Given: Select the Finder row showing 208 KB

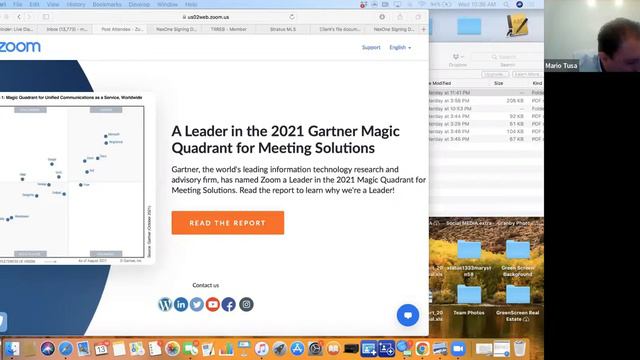Looking at the screenshot, I should coord(486,100).
